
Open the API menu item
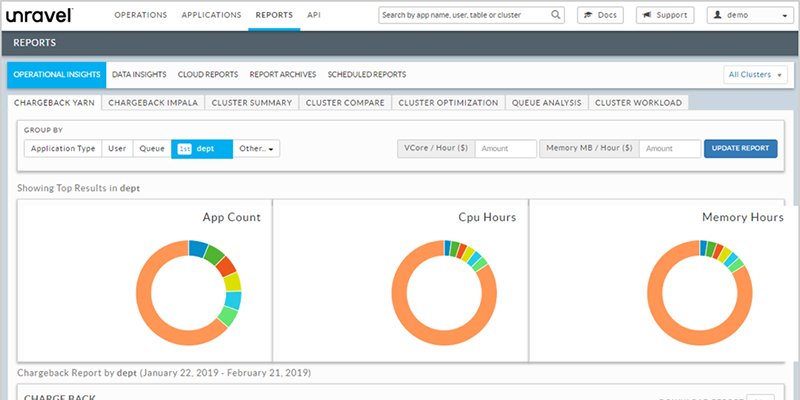314,15
